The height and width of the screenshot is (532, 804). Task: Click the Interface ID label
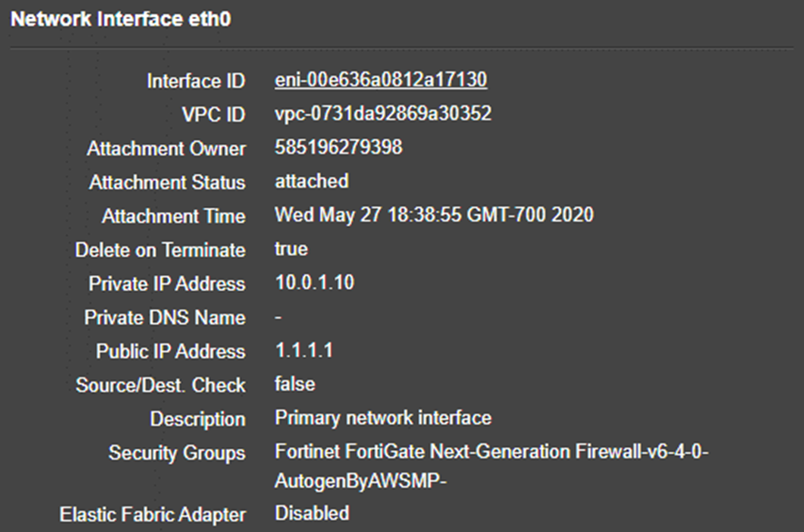click(x=196, y=81)
